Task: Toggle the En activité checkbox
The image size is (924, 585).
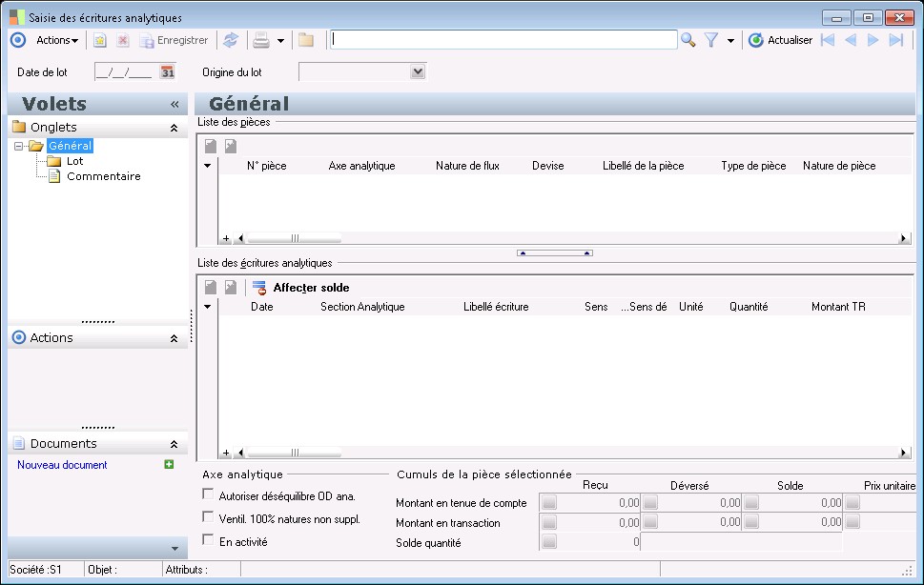Action: (209, 540)
